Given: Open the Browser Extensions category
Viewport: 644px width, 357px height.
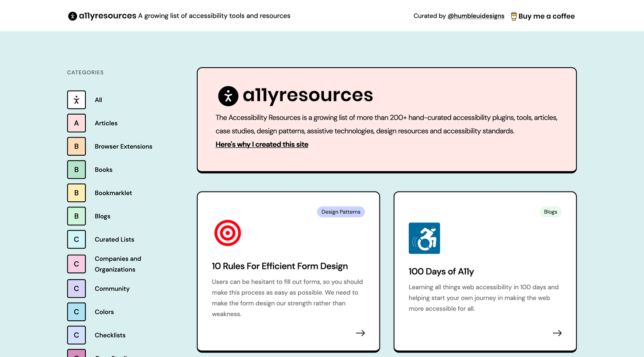Looking at the screenshot, I should [x=123, y=146].
